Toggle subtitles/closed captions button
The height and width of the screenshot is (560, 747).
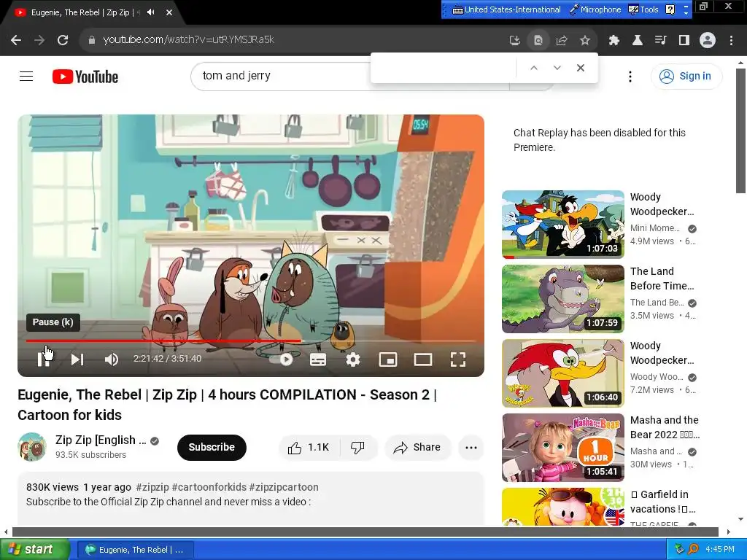click(x=318, y=359)
